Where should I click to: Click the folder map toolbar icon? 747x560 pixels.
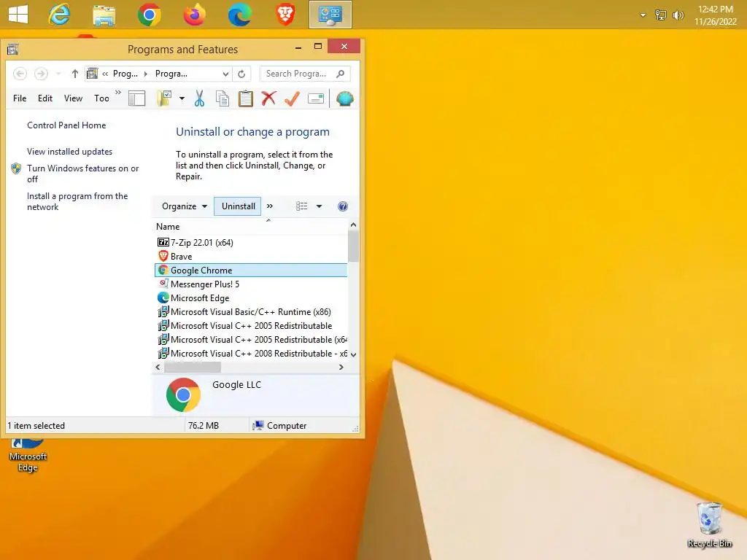coord(164,98)
